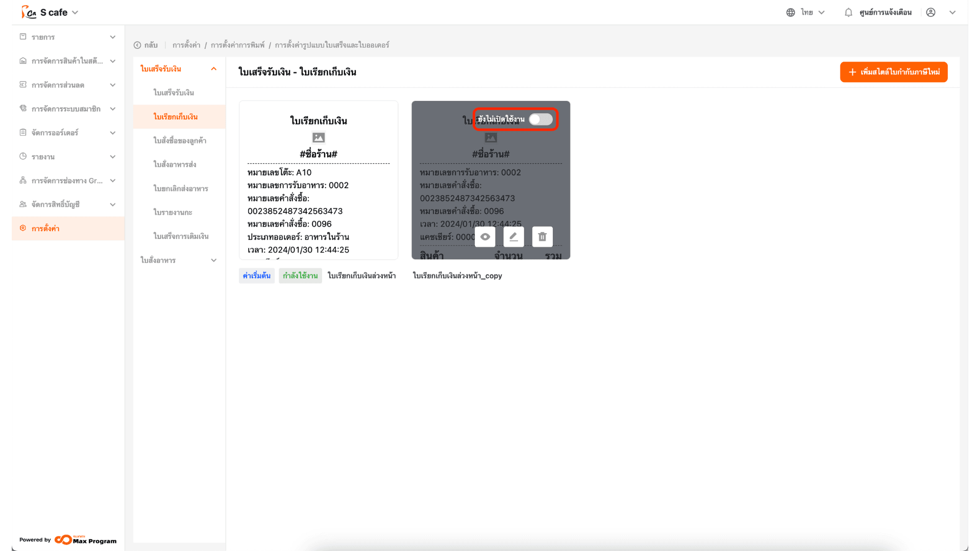
Task: Click the user account profile icon
Action: point(930,12)
